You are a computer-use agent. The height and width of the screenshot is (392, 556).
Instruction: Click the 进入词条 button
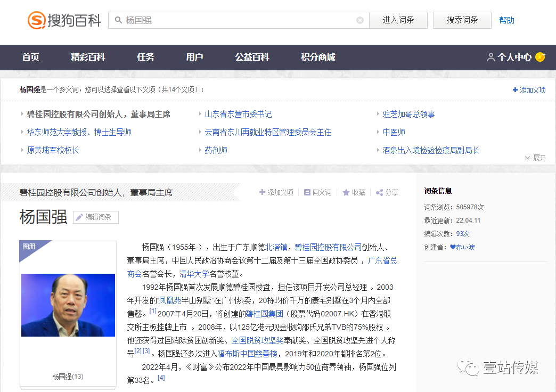[x=398, y=20]
